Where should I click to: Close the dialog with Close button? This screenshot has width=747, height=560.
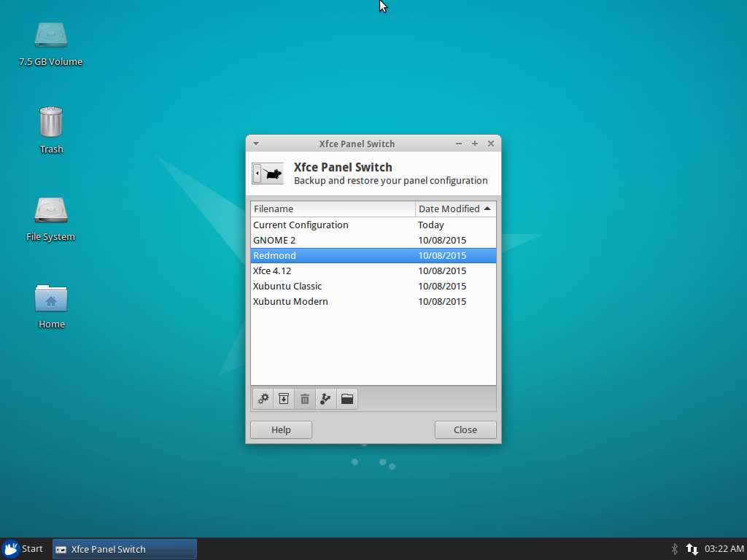pos(465,429)
